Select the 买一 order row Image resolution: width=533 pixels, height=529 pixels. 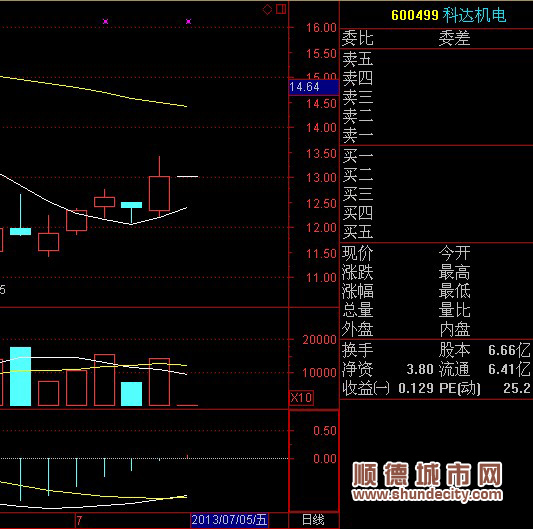click(x=436, y=156)
